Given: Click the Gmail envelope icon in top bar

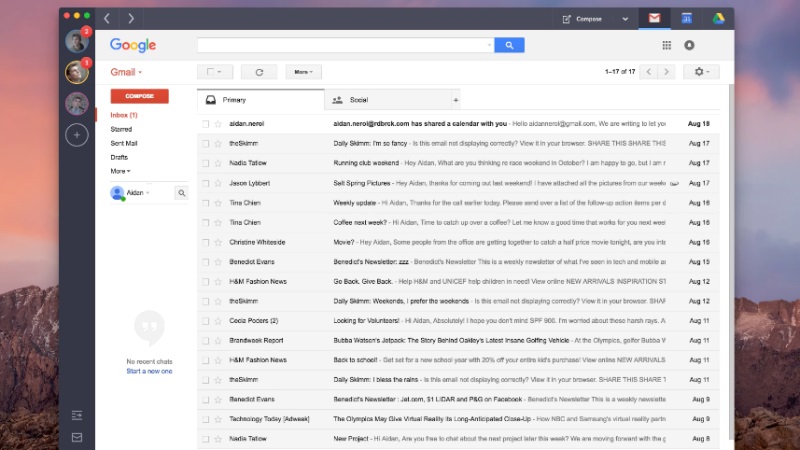Looking at the screenshot, I should (x=655, y=18).
